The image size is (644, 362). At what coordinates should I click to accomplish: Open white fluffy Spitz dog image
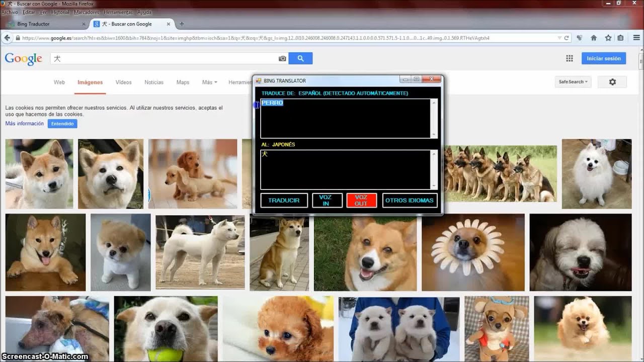(597, 174)
